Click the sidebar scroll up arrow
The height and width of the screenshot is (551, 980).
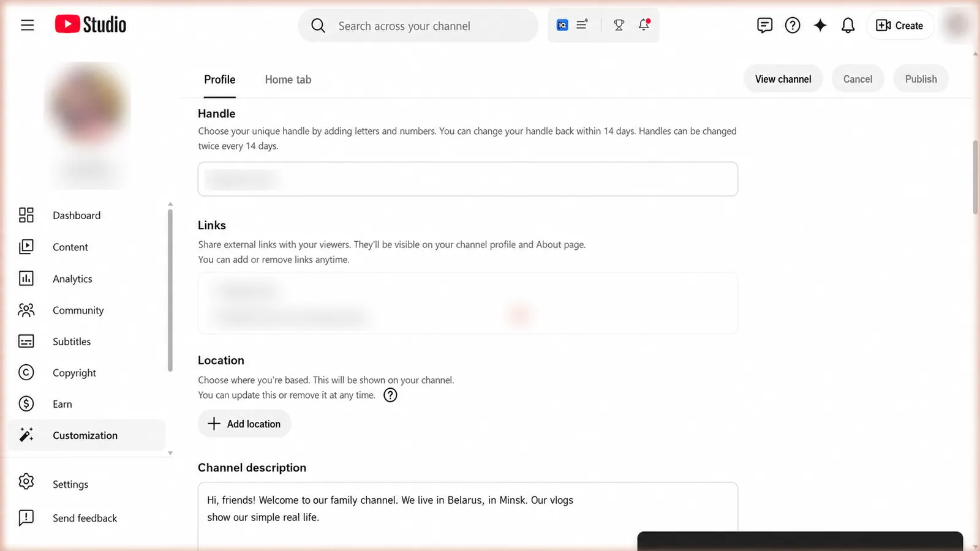click(170, 204)
